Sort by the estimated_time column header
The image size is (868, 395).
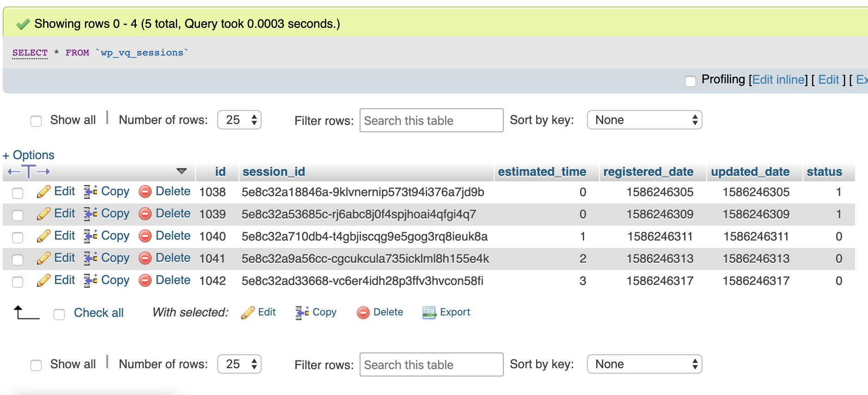click(542, 172)
